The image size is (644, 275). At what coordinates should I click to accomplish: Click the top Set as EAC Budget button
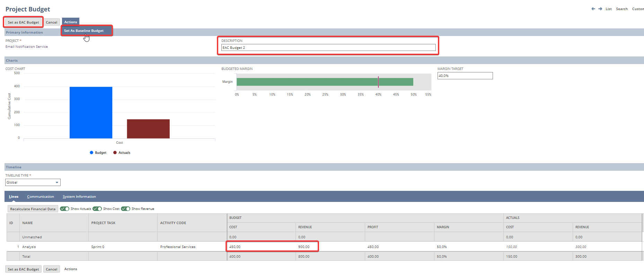pos(23,22)
